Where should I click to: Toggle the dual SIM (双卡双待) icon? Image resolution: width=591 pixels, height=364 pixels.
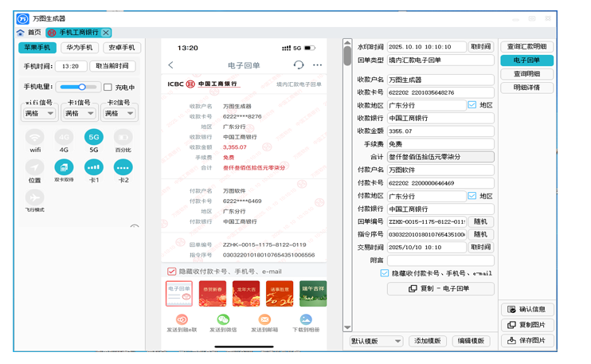[64, 167]
